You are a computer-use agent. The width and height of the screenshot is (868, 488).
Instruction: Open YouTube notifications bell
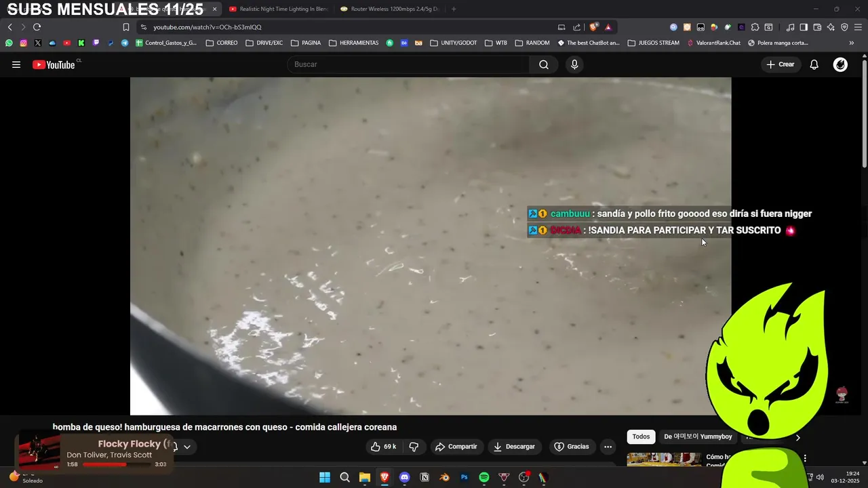[814, 64]
